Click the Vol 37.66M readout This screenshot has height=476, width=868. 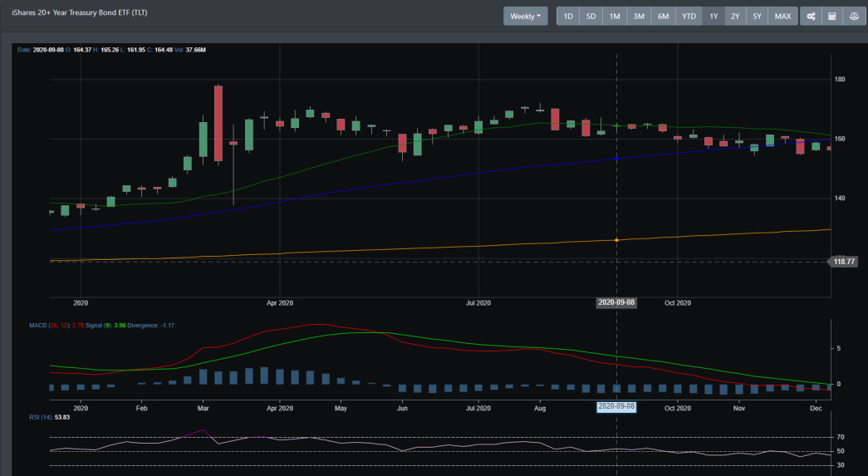click(x=190, y=50)
